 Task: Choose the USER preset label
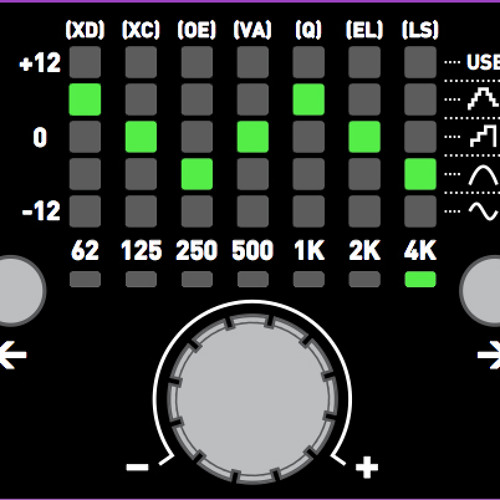483,62
